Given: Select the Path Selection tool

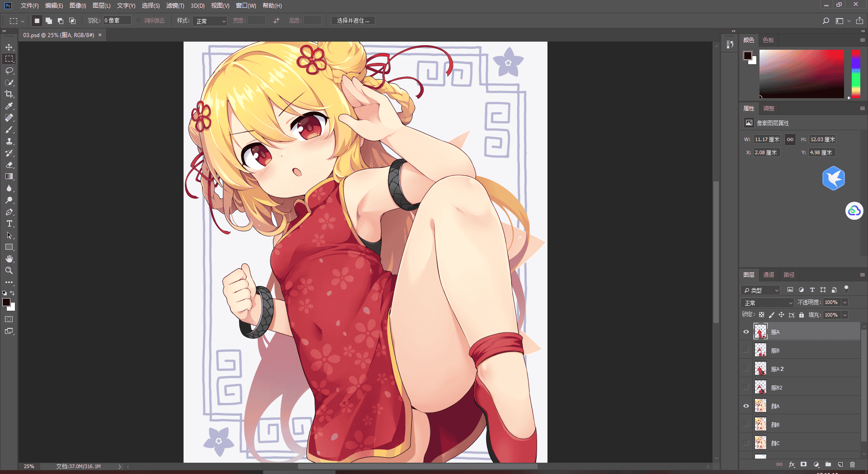Looking at the screenshot, I should 9,235.
